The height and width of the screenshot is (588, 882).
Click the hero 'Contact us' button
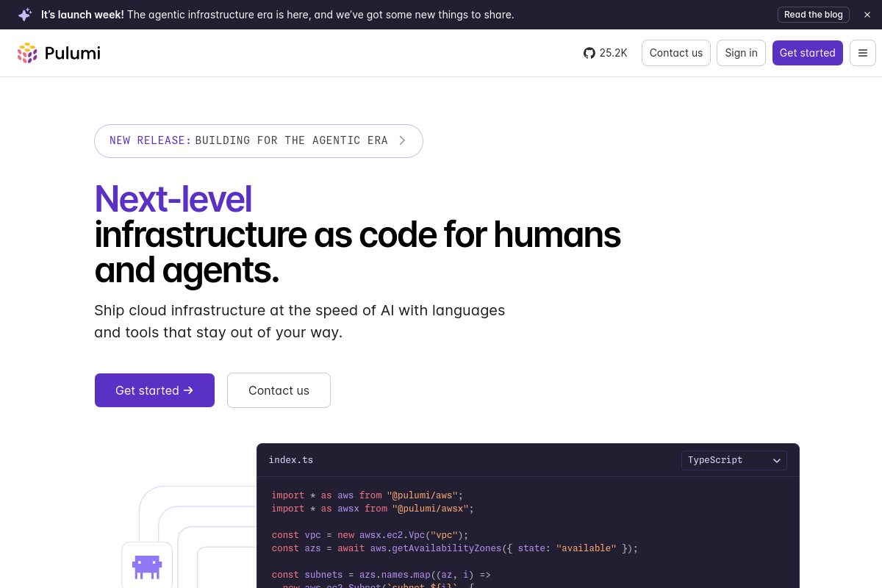pos(279,390)
